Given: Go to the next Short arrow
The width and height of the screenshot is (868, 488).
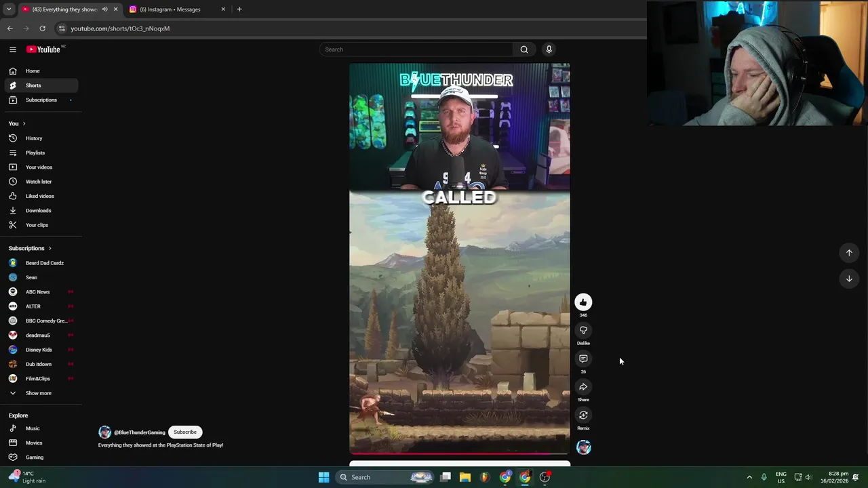Looking at the screenshot, I should tap(849, 279).
